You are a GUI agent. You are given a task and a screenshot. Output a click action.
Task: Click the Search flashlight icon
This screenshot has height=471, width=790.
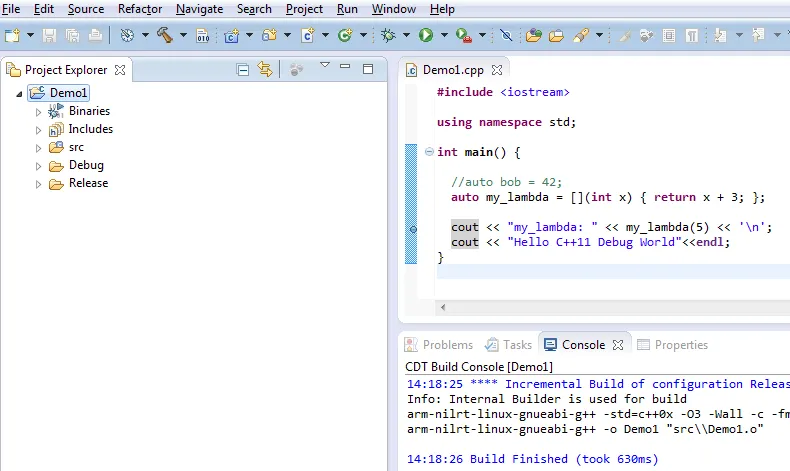(581, 35)
